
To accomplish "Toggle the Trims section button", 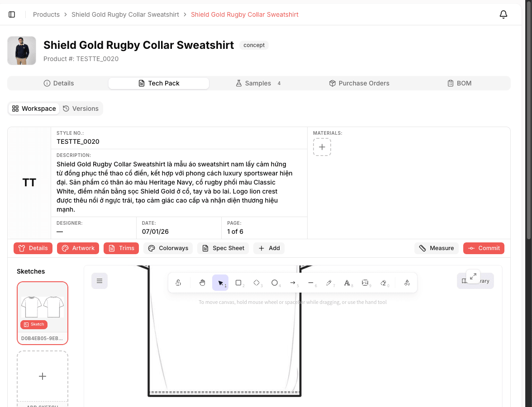I will (121, 248).
